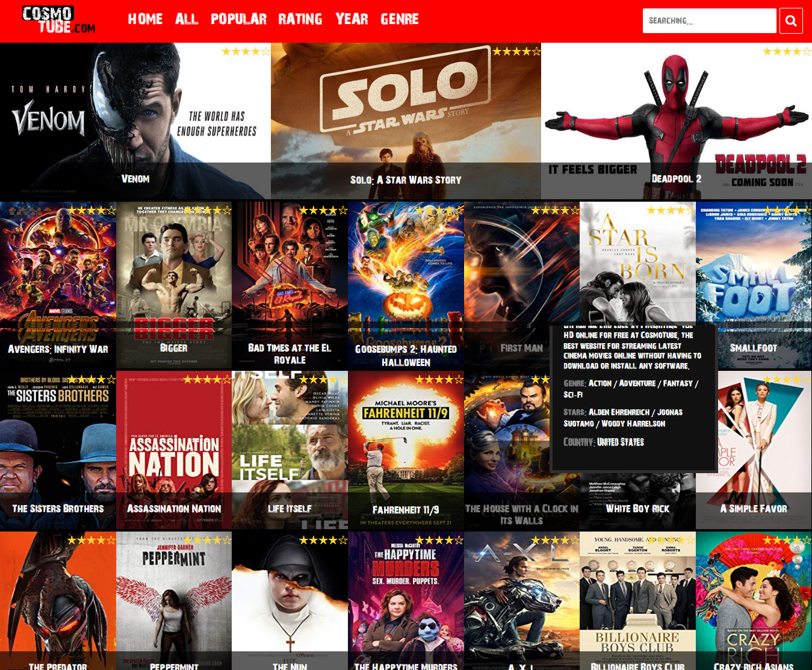
Task: Open the Solo: A Star Wars Story title
Action: [x=406, y=180]
